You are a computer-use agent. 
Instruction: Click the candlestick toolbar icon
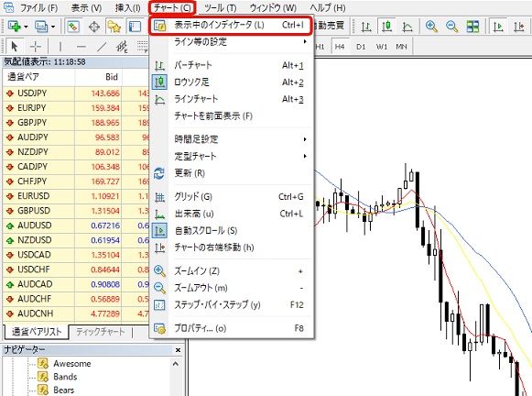coord(386,27)
